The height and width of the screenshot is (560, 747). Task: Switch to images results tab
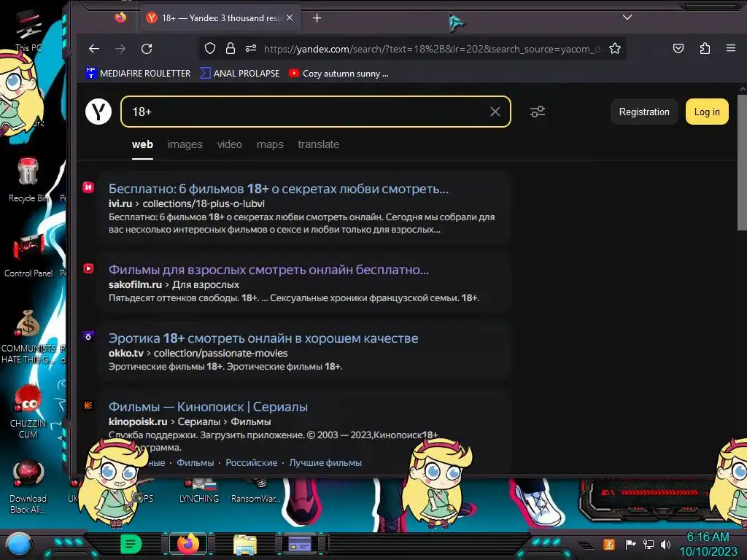click(185, 144)
